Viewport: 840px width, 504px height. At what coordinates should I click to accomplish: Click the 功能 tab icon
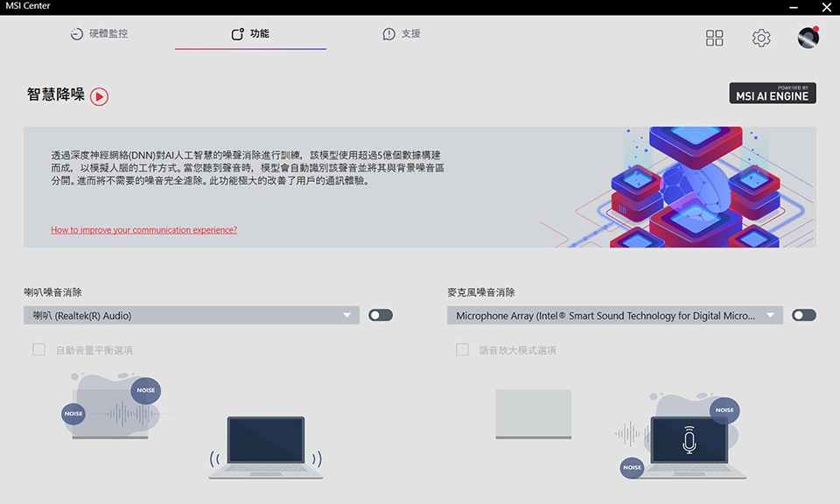click(237, 34)
